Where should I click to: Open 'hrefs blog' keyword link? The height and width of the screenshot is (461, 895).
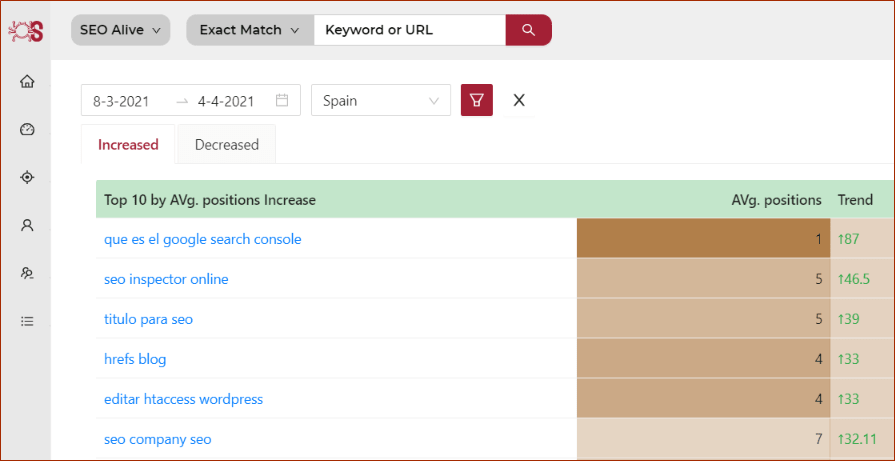[135, 359]
